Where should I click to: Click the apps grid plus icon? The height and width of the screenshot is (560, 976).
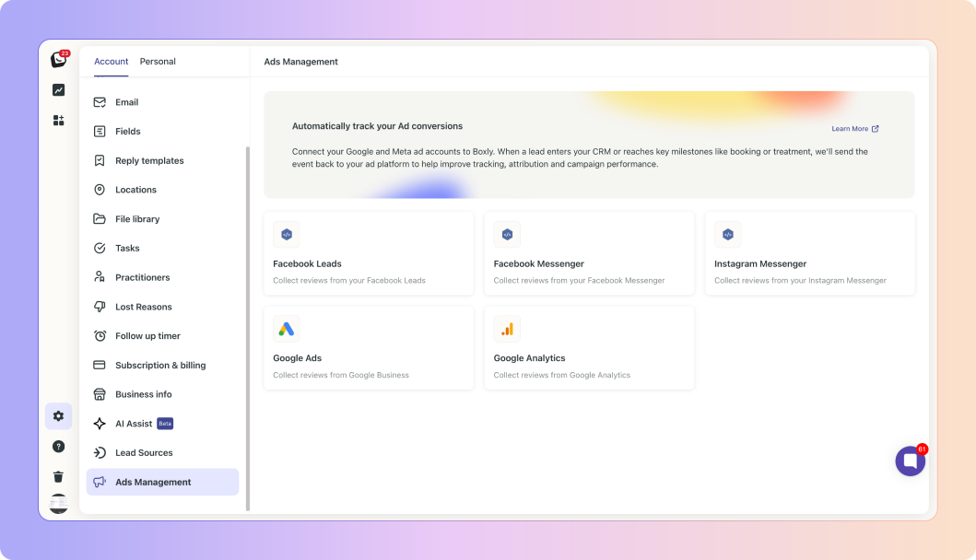pos(58,120)
